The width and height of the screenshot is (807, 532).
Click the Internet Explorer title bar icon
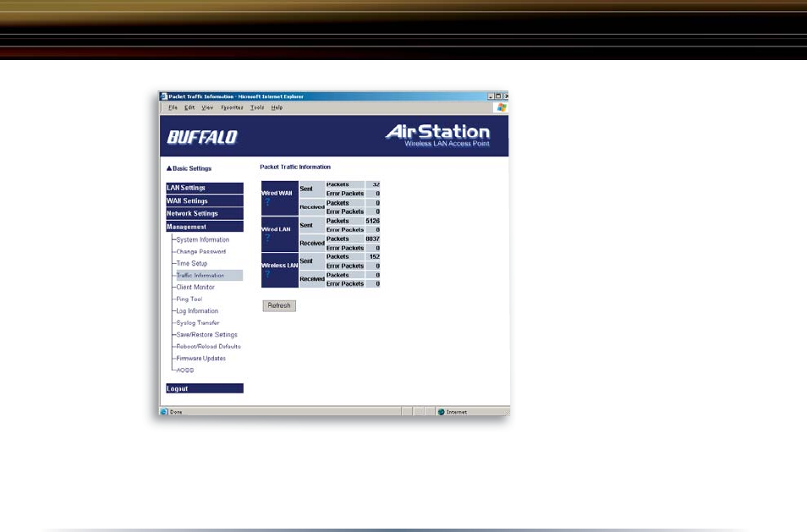pos(164,96)
